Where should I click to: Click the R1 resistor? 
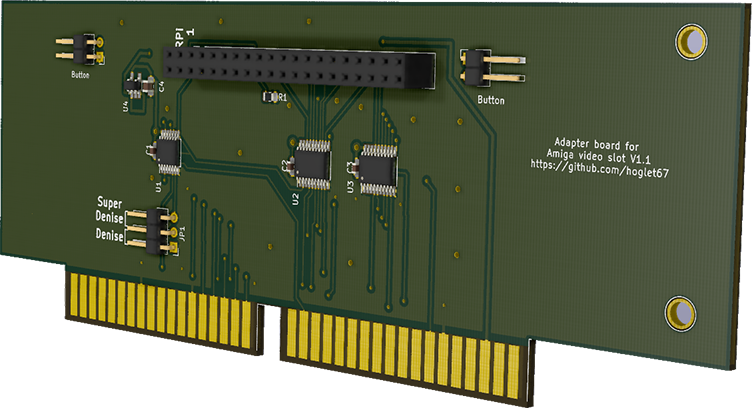tap(270, 97)
